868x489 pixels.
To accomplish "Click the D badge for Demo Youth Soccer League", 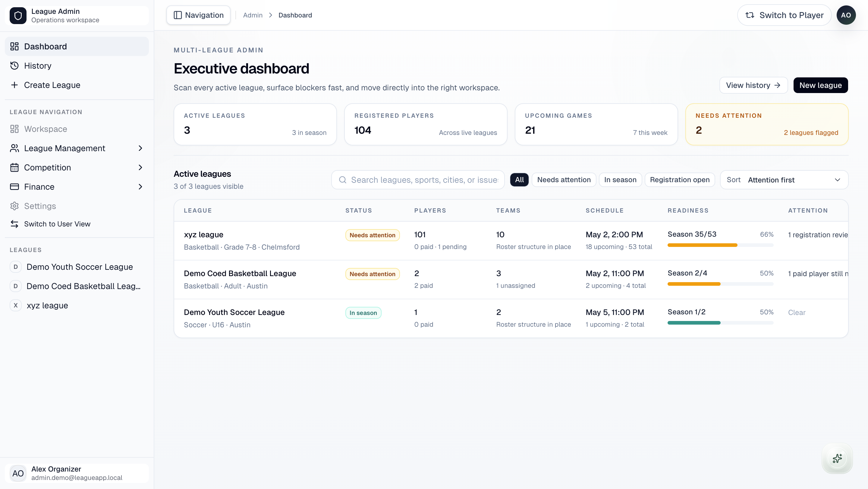I will [x=15, y=267].
